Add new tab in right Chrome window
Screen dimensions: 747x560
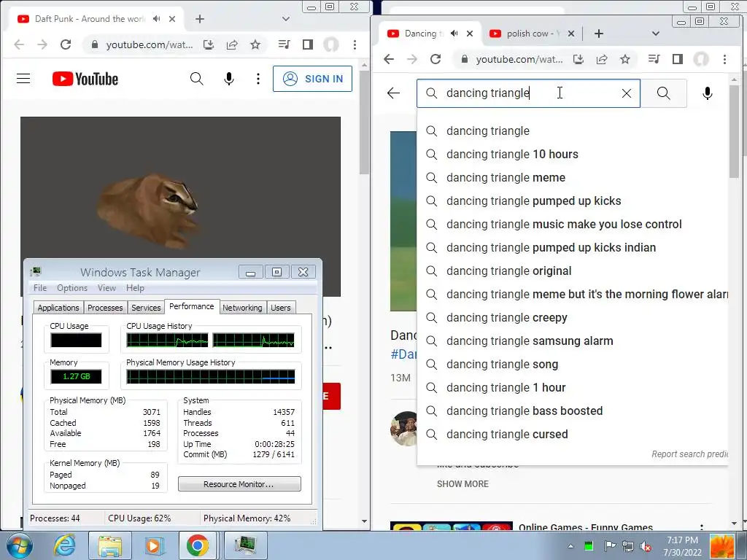(599, 34)
